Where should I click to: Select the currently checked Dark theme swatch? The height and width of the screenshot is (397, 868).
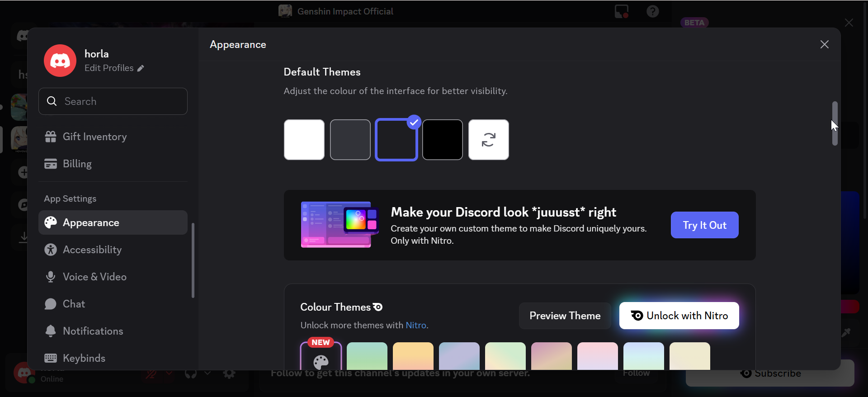396,140
